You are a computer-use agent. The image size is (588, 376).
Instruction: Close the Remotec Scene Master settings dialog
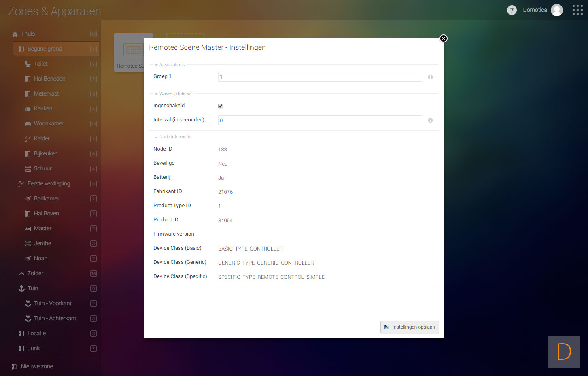pyautogui.click(x=444, y=38)
